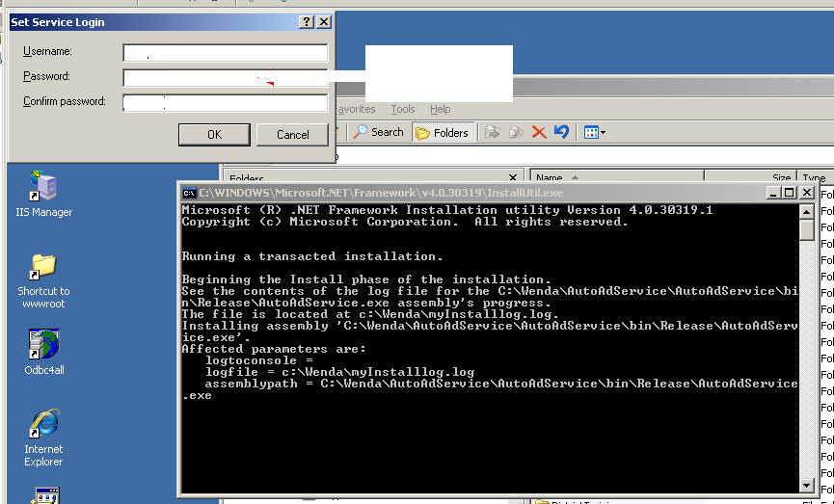Launch the Odbc4all desktop icon
This screenshot has width=834, height=504.
point(43,344)
